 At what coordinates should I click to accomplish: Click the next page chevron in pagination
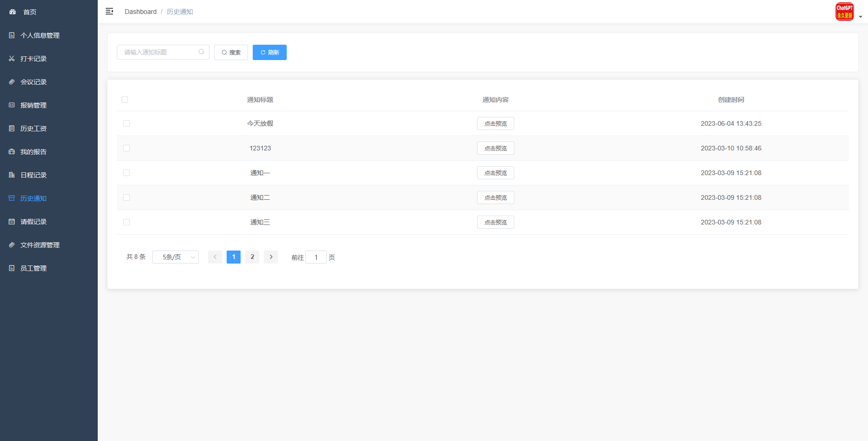point(271,257)
